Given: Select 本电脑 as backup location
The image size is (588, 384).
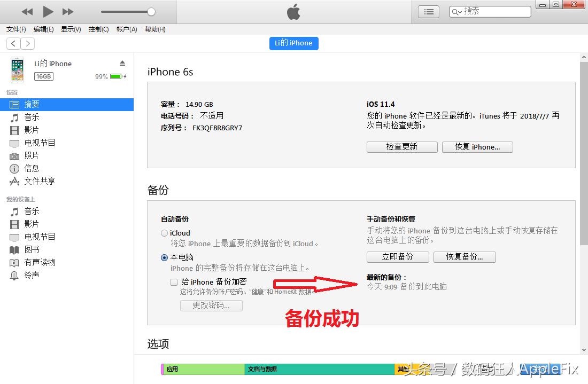Looking at the screenshot, I should [x=164, y=257].
